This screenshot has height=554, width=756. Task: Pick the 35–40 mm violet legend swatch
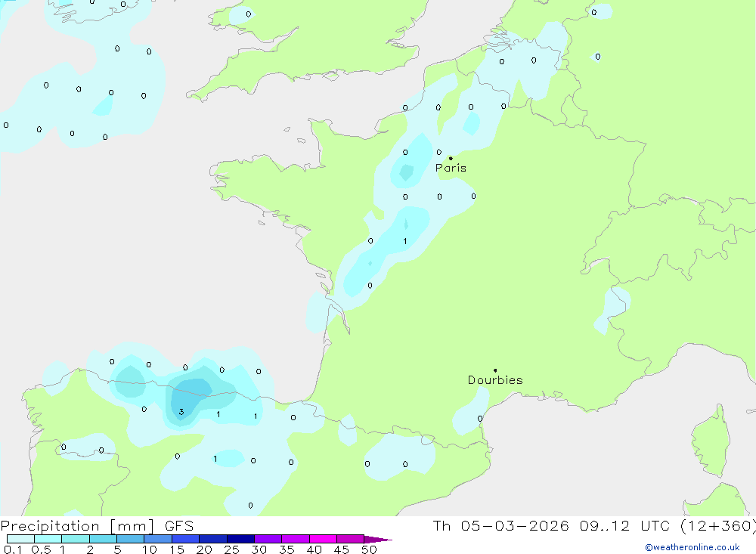tap(296, 539)
